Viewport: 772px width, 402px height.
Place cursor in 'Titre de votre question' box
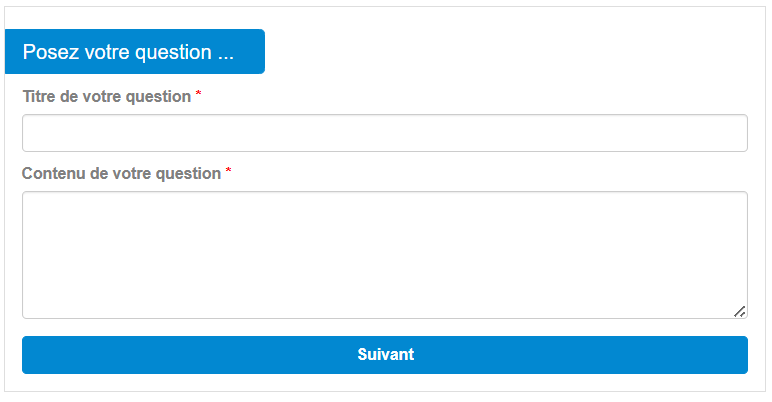coord(385,133)
